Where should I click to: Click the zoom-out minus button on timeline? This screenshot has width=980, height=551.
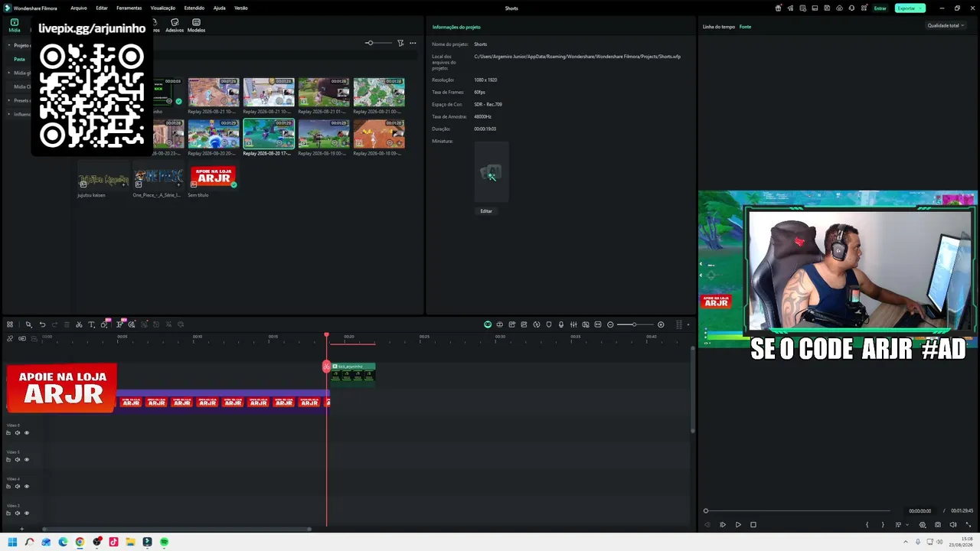(x=610, y=324)
